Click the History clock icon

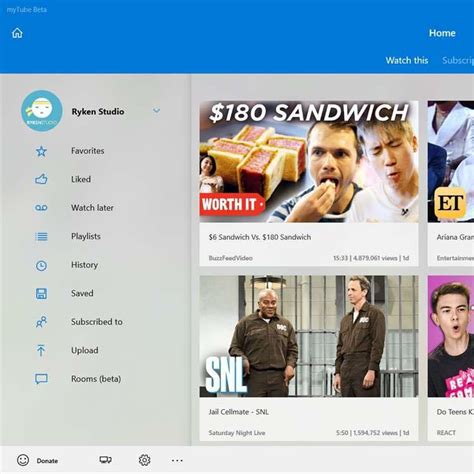41,265
